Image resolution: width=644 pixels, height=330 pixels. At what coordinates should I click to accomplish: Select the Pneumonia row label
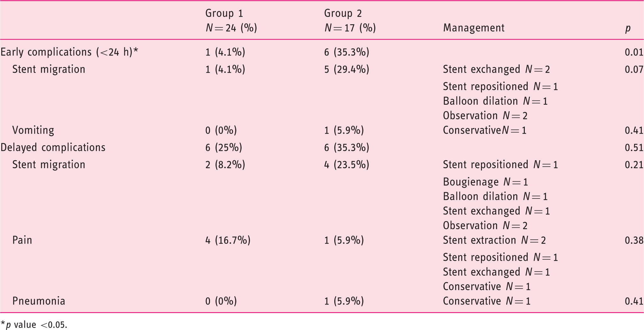[39, 301]
